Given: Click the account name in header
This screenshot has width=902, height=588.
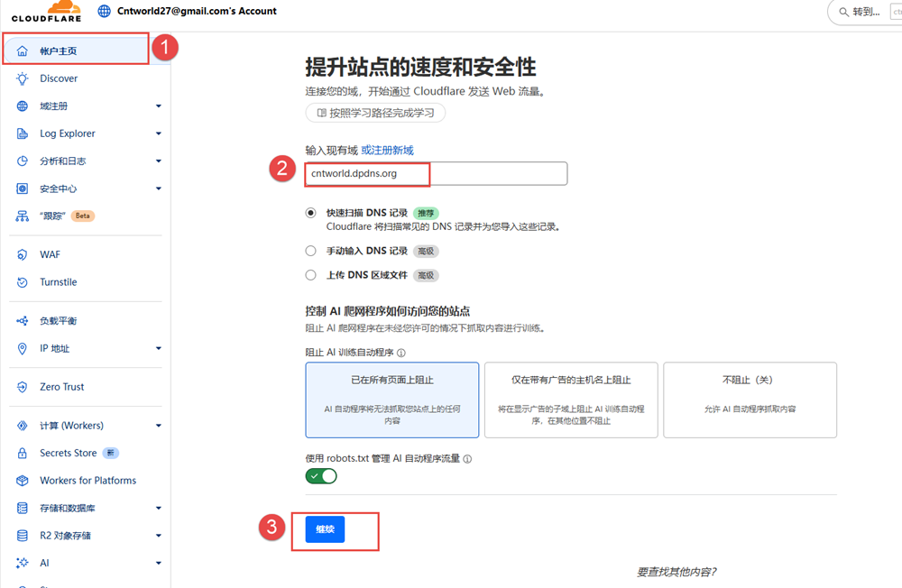Looking at the screenshot, I should click(197, 11).
